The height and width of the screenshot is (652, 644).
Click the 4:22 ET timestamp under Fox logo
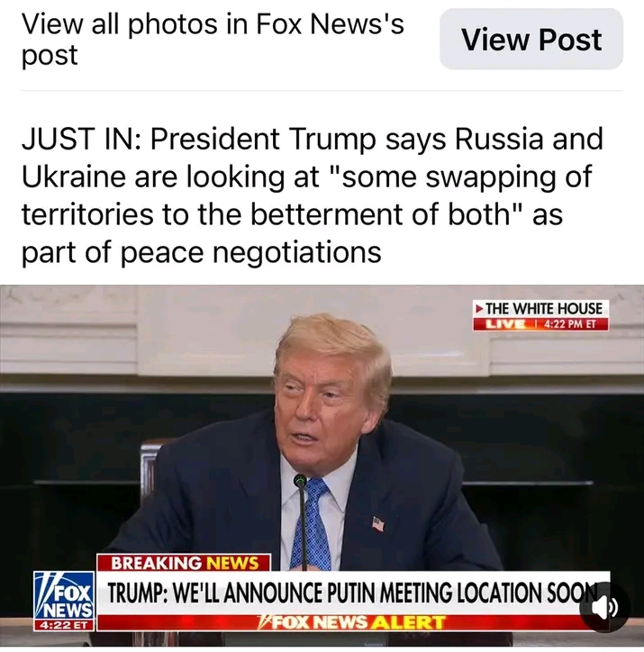pos(64,625)
